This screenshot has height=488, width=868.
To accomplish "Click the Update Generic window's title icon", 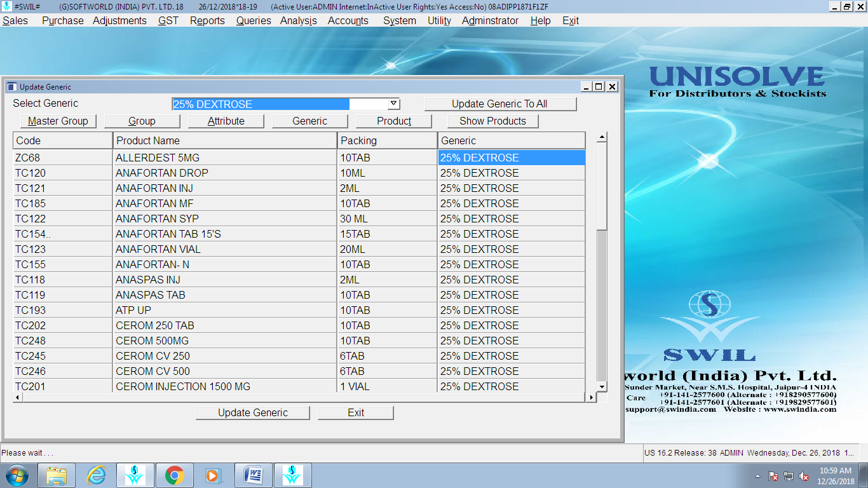I will [11, 86].
